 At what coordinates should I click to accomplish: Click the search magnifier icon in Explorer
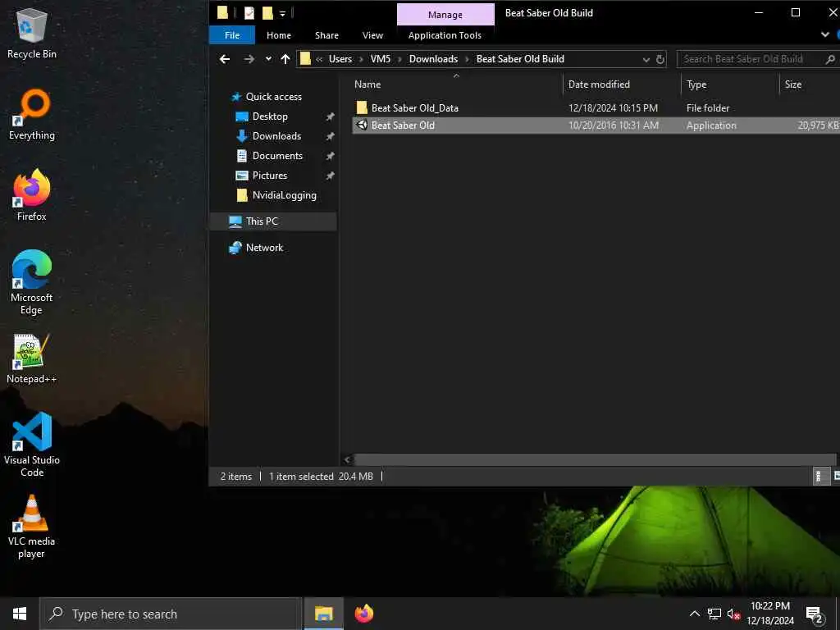(x=830, y=59)
